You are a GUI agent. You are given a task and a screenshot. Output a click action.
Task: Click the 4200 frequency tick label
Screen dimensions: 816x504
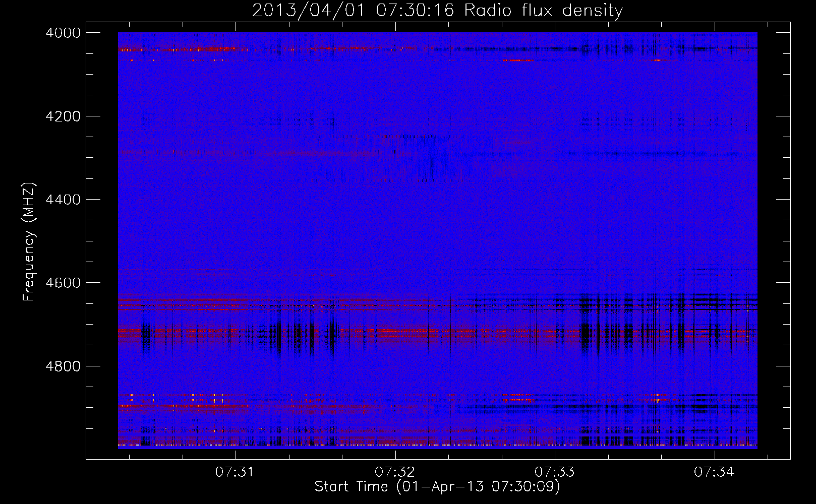click(x=63, y=116)
